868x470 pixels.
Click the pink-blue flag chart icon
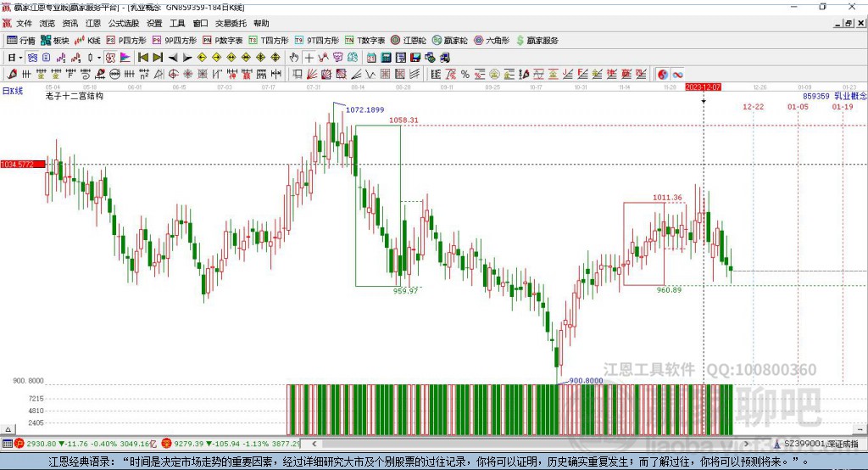point(125,58)
